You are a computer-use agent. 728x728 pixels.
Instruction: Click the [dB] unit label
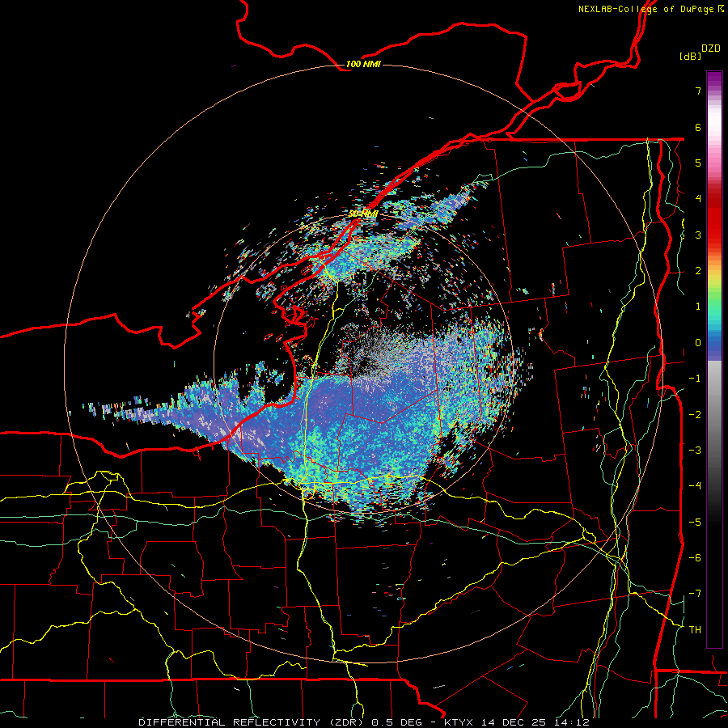(690, 56)
